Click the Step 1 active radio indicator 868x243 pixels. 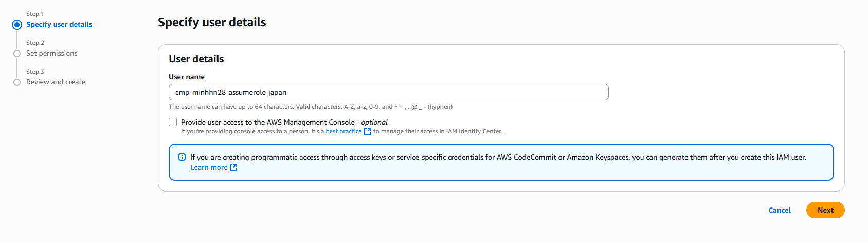17,25
